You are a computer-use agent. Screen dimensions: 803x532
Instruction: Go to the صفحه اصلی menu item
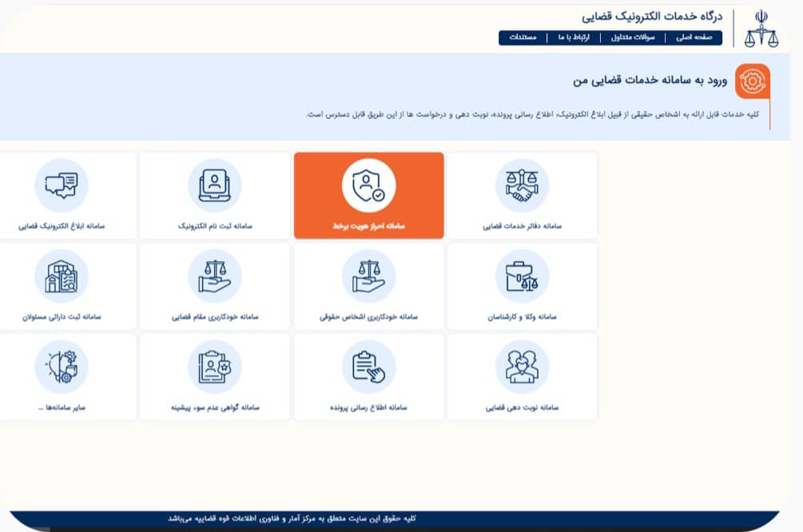(694, 38)
